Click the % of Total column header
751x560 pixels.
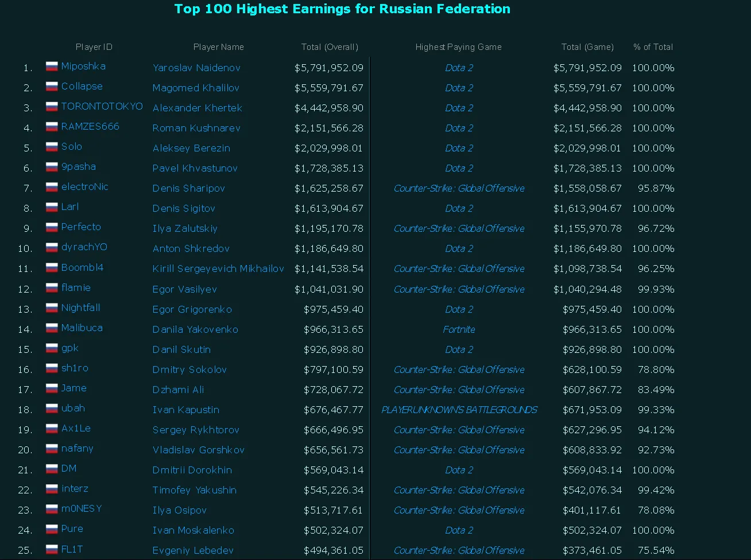tap(653, 47)
